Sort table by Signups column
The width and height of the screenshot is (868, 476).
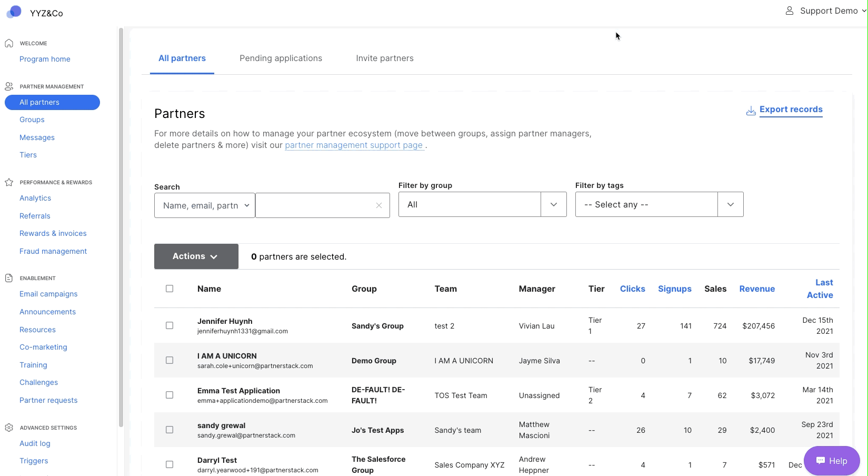tap(674, 289)
